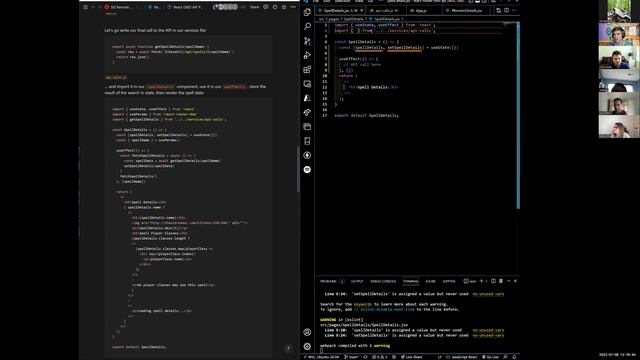Open the Search view in activity bar
Screen dimensions: 640x360
307,27
